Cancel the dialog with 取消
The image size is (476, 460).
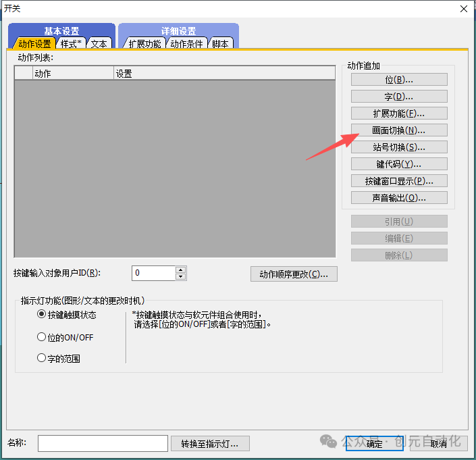pyautogui.click(x=439, y=444)
